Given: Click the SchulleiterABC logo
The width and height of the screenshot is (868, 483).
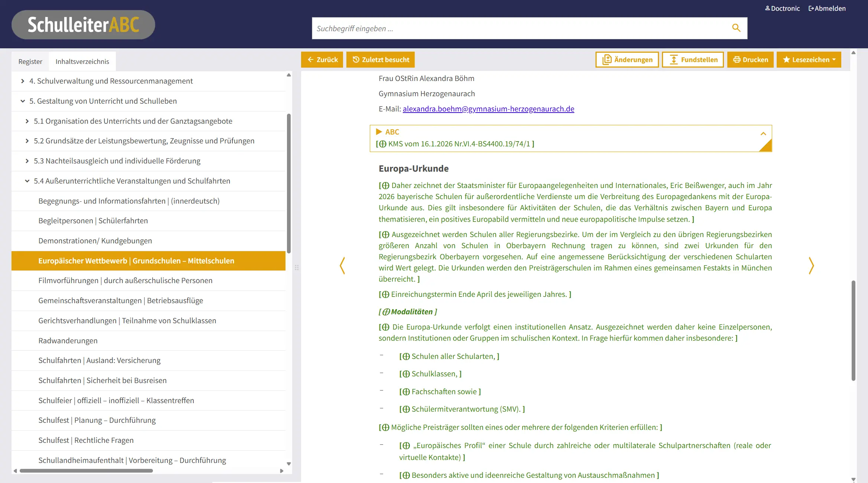Looking at the screenshot, I should (x=83, y=25).
